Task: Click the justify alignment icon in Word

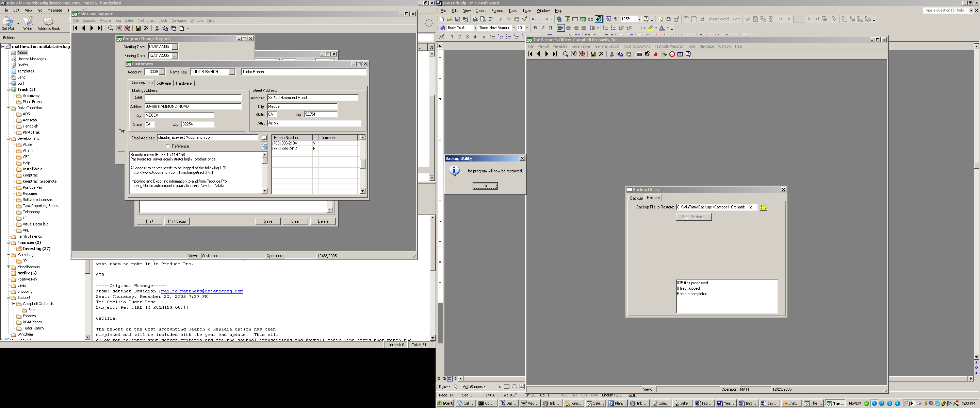Action: [x=584, y=28]
